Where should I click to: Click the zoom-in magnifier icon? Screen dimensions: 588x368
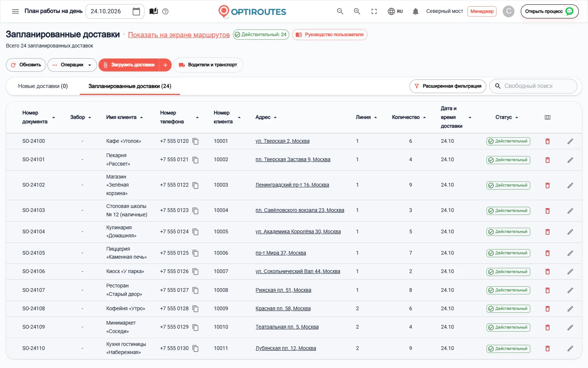(357, 11)
